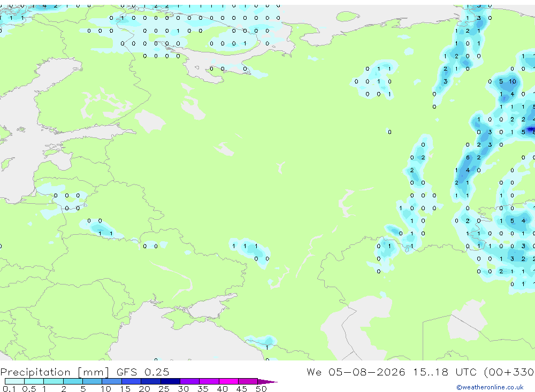Select the 2–5 mm legend swatch
The height and width of the screenshot is (392, 535).
73,381
